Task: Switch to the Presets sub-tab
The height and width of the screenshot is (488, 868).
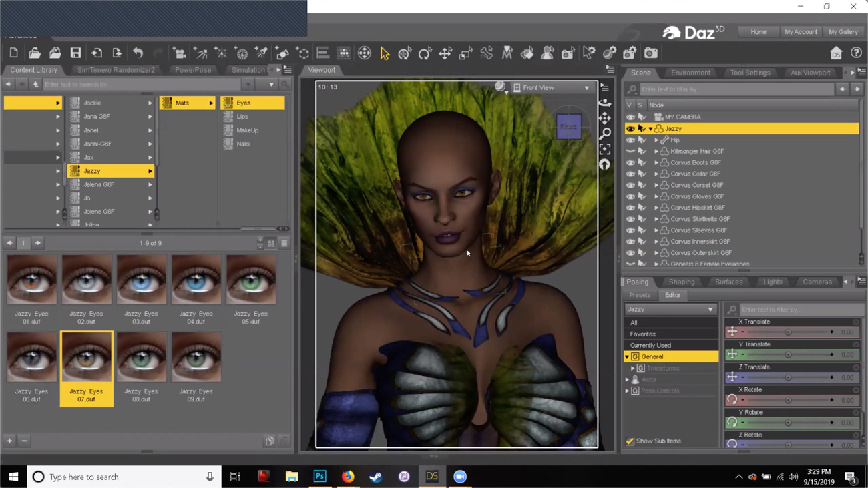Action: tap(640, 295)
